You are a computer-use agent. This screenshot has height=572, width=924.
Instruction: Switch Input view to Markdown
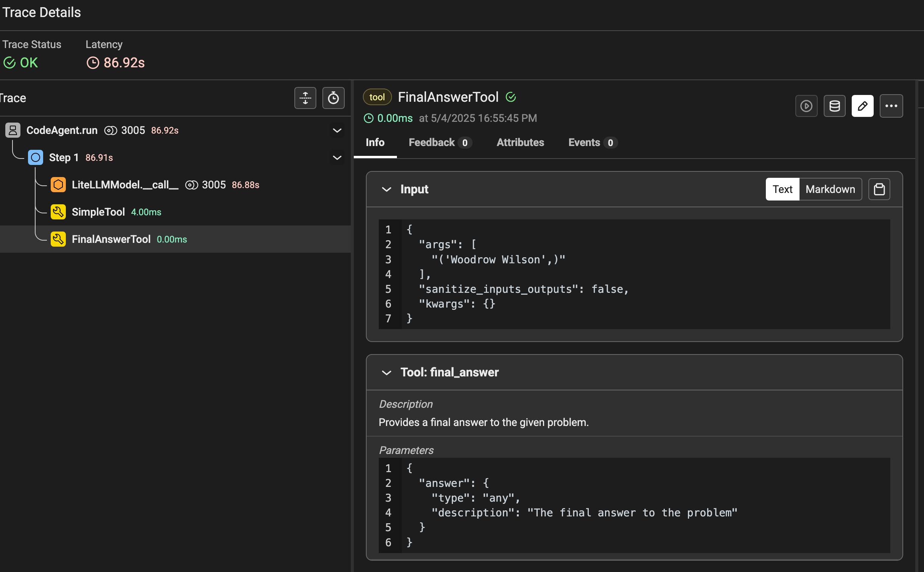[830, 189]
